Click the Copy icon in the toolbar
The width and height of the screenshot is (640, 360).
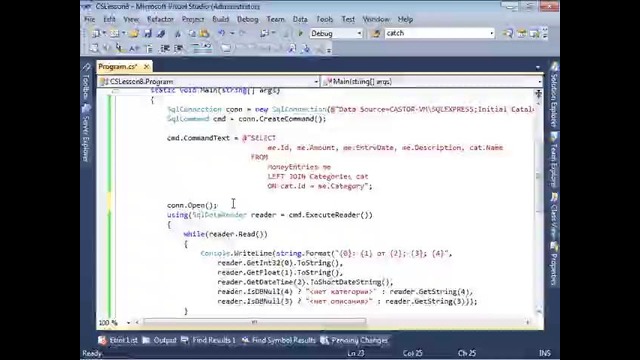click(191, 33)
